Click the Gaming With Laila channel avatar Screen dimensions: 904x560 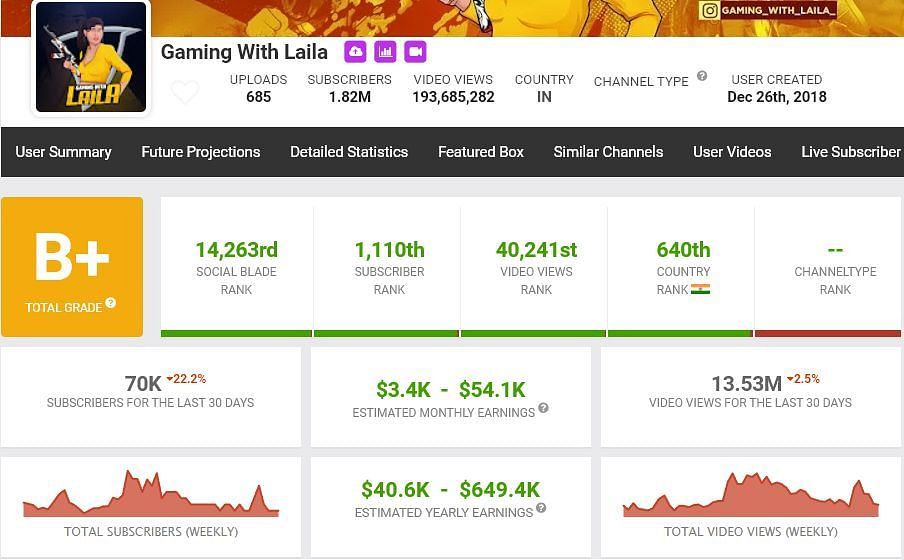pyautogui.click(x=91, y=57)
